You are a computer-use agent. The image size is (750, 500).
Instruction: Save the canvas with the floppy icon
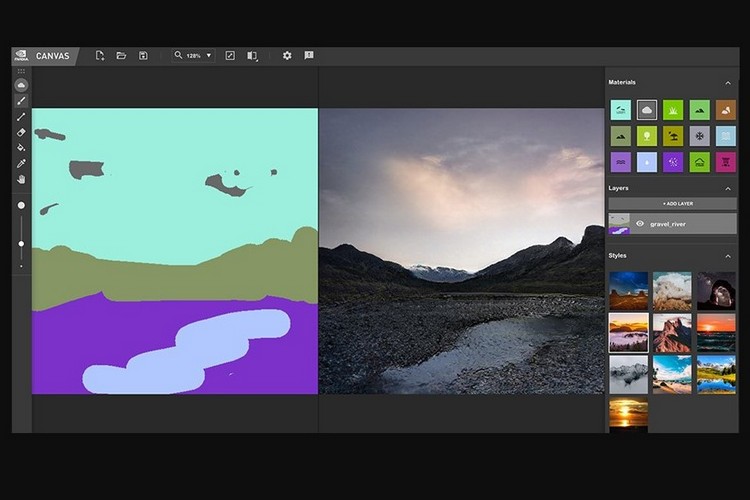coord(143,56)
